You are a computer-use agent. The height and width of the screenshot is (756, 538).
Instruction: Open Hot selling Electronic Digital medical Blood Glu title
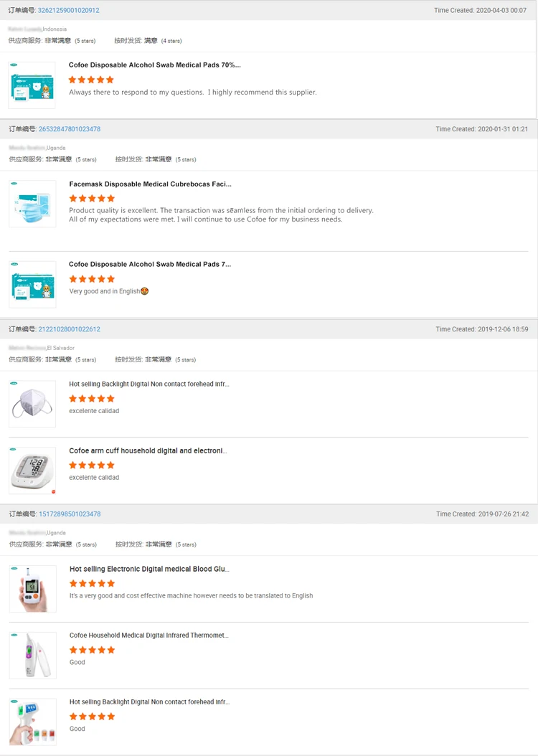149,569
